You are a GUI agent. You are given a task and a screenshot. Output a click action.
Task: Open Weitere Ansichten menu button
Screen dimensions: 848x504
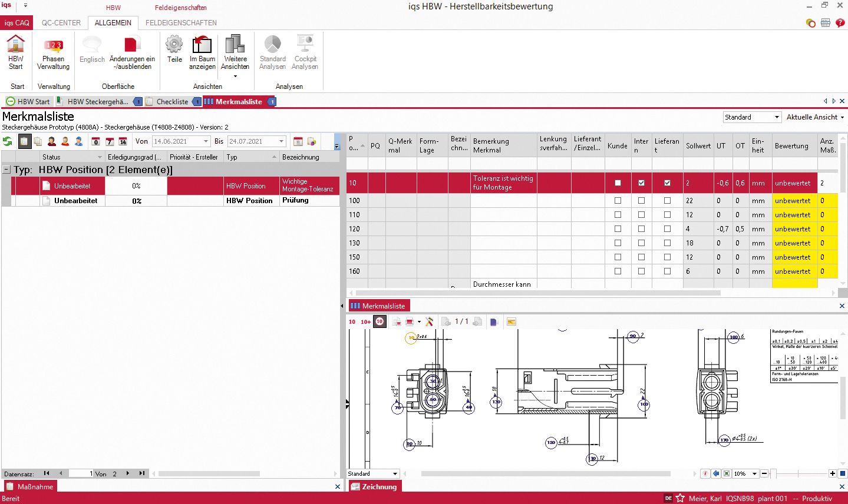[x=235, y=56]
